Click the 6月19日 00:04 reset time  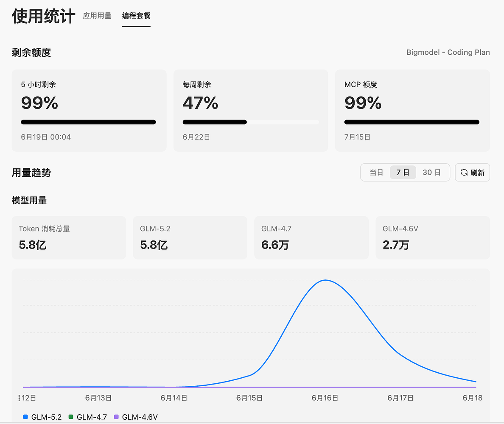46,137
